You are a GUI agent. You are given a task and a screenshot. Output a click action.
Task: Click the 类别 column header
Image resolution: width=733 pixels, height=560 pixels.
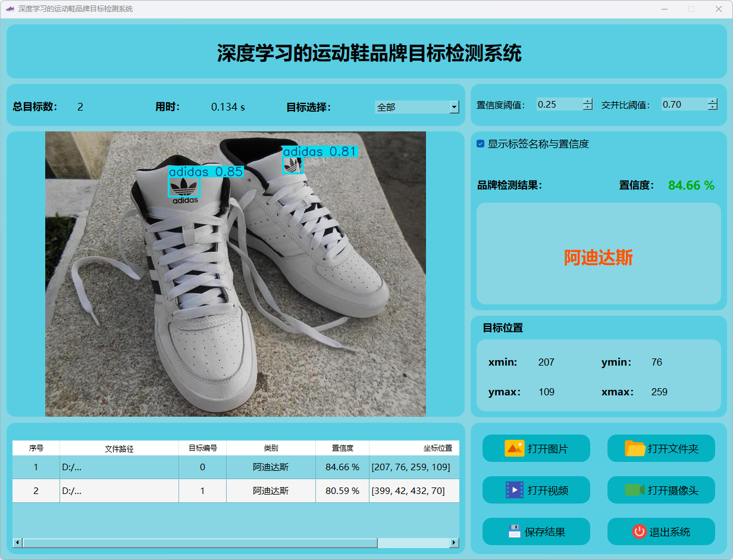(271, 448)
